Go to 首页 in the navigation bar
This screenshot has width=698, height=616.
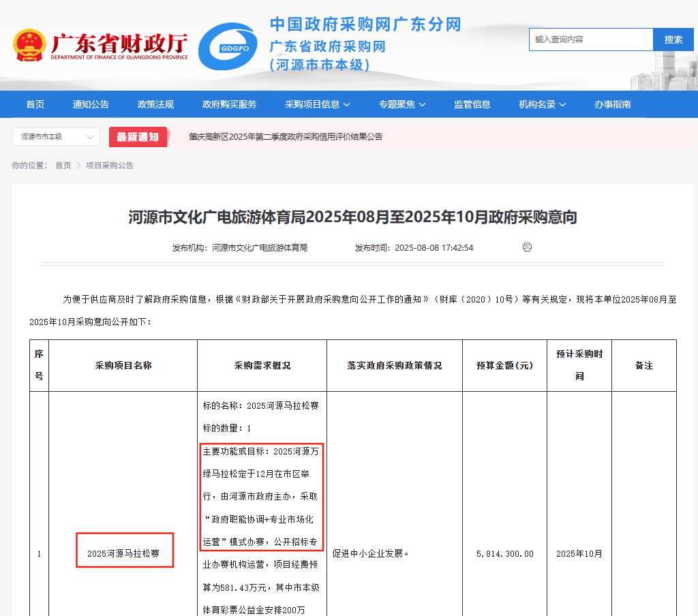35,104
